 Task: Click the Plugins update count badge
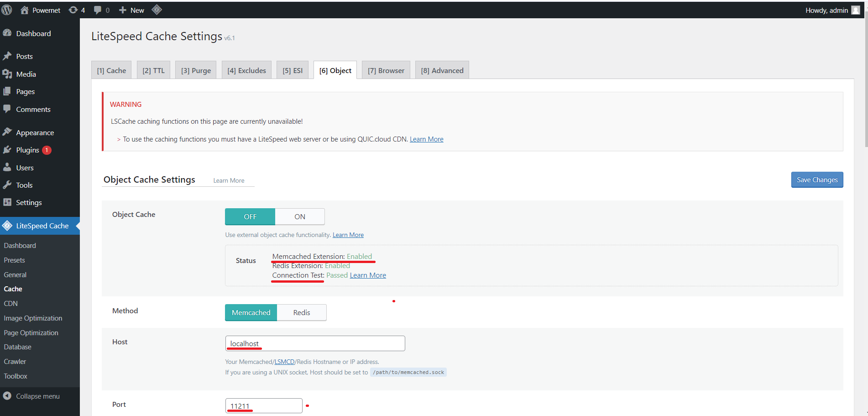click(47, 150)
